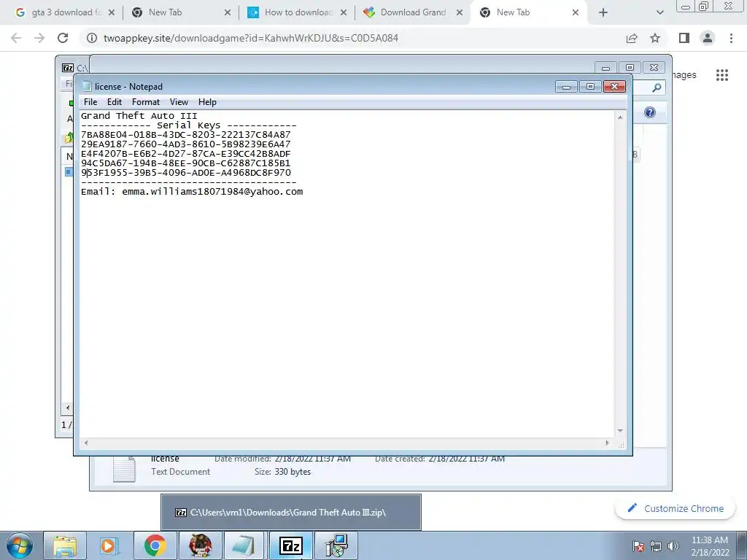Open Action Center flag tray icon

[638, 546]
